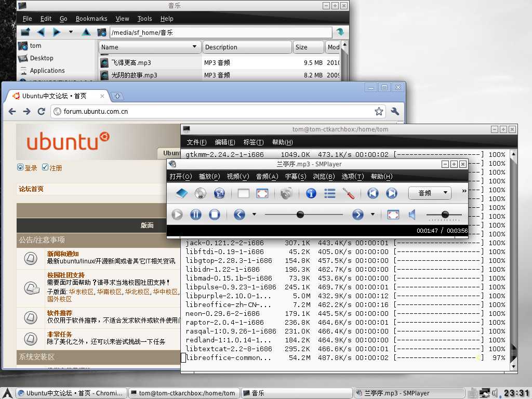This screenshot has height=399, width=532.
Task: Switch to the 音乐 taskbar window button
Action: point(296,393)
